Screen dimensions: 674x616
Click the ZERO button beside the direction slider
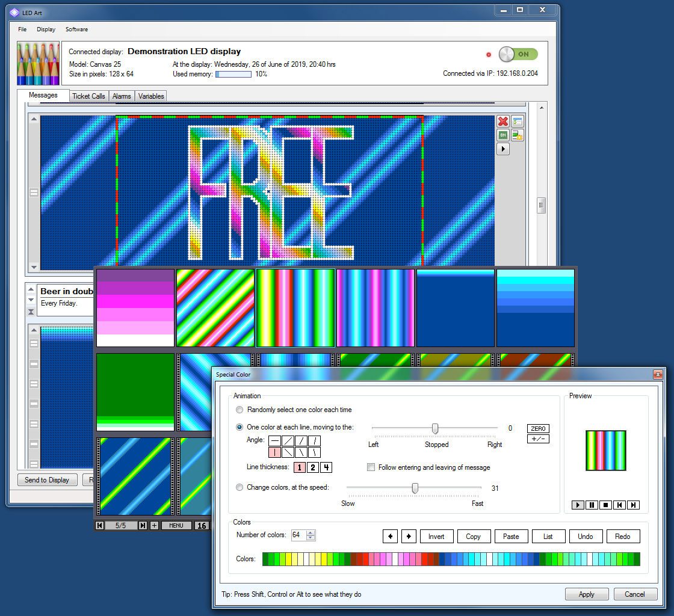tap(538, 428)
